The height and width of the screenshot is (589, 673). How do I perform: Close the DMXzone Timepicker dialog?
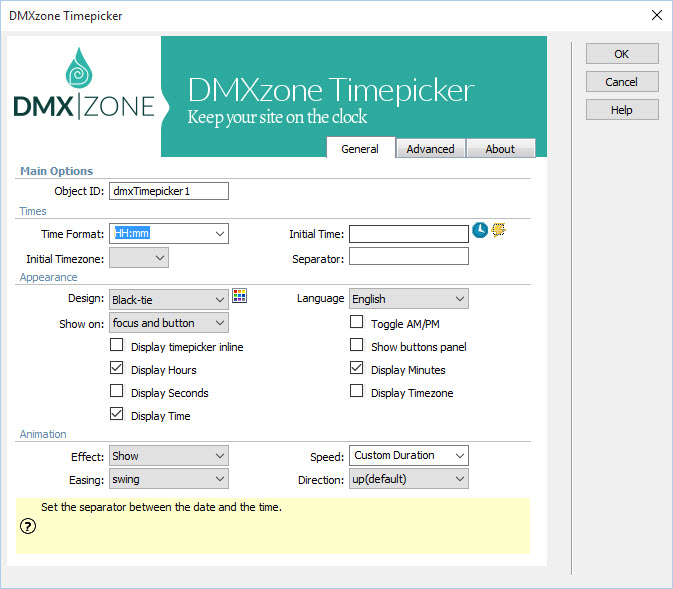(656, 15)
